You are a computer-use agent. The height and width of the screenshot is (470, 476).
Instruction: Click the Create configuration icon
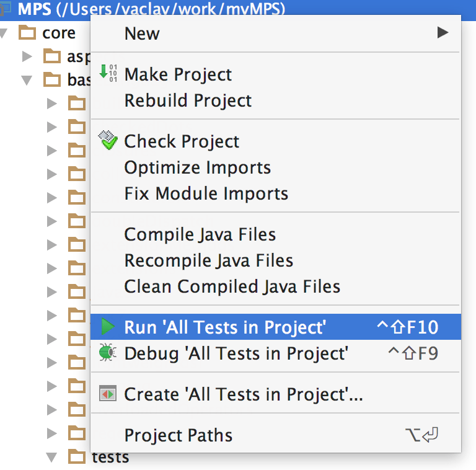click(108, 394)
